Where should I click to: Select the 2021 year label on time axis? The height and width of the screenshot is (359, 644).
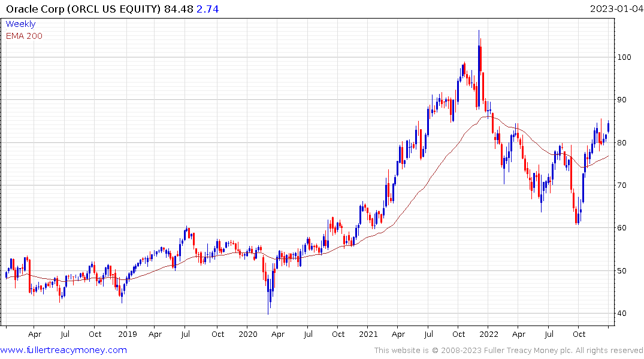coord(368,334)
